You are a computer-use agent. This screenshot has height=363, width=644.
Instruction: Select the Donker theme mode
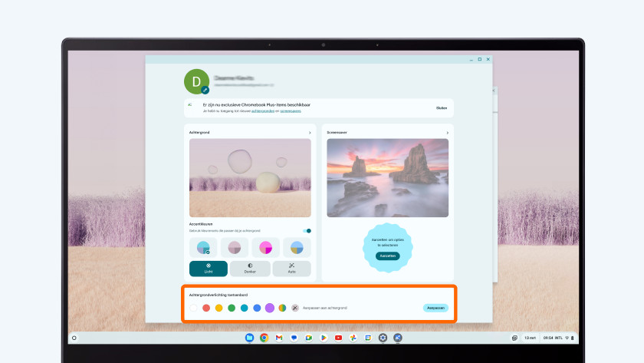250,268
